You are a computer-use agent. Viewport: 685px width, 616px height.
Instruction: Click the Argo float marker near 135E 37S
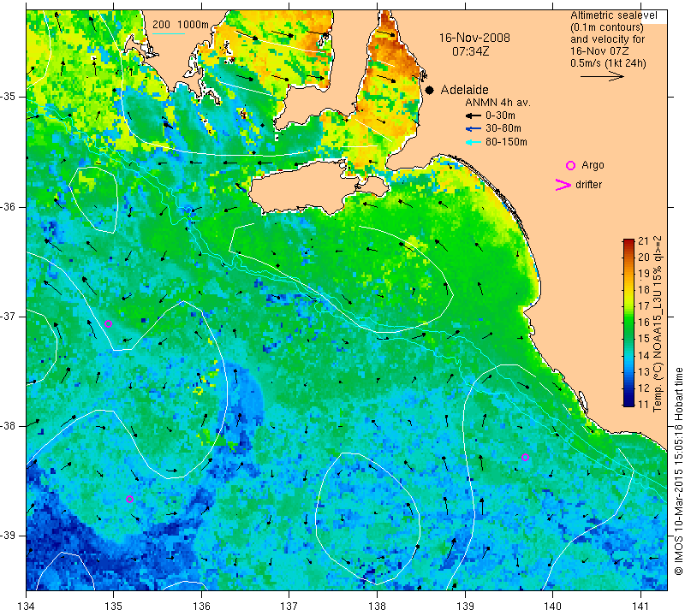109,324
